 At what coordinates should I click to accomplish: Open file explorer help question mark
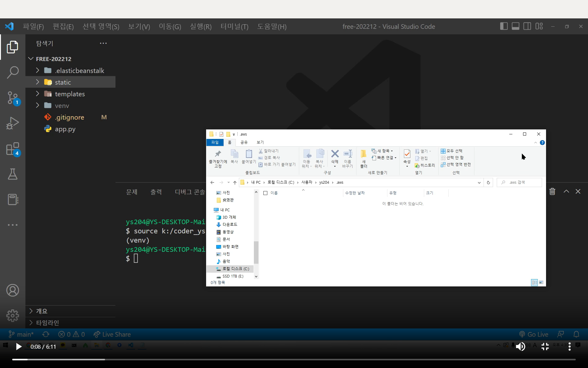tap(542, 143)
